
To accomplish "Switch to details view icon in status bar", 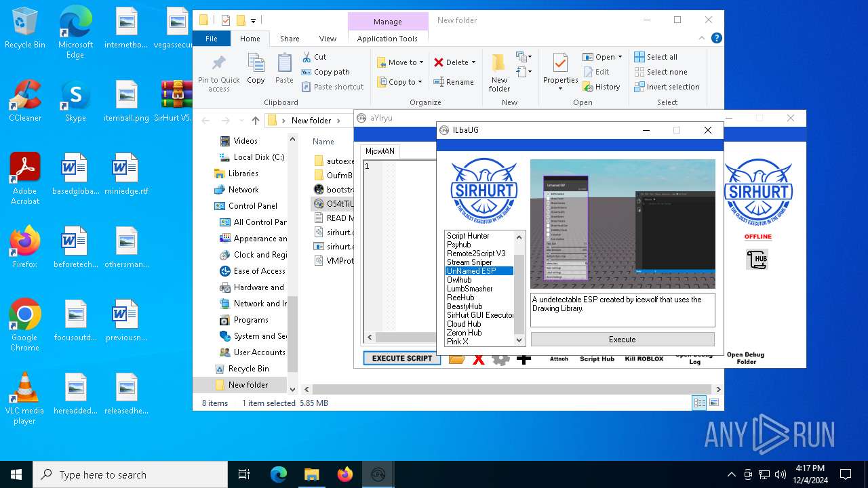I will coord(699,403).
